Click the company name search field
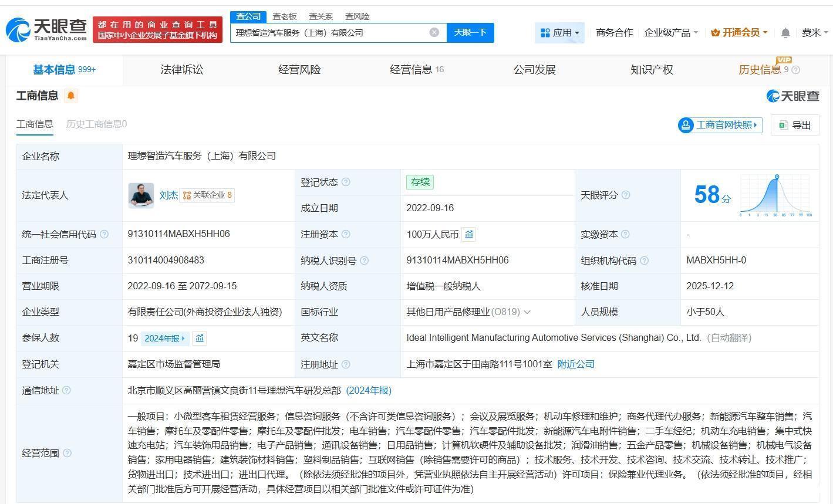This screenshot has height=504, width=833. tap(329, 33)
